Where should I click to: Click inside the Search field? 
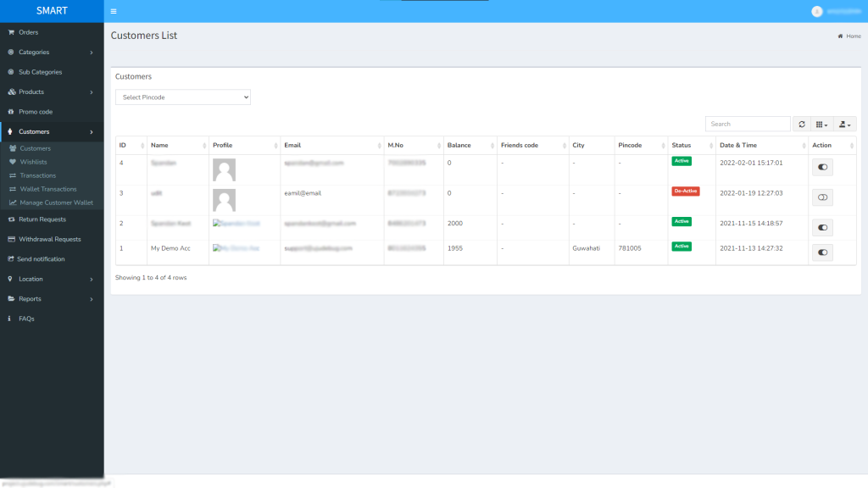pyautogui.click(x=747, y=124)
